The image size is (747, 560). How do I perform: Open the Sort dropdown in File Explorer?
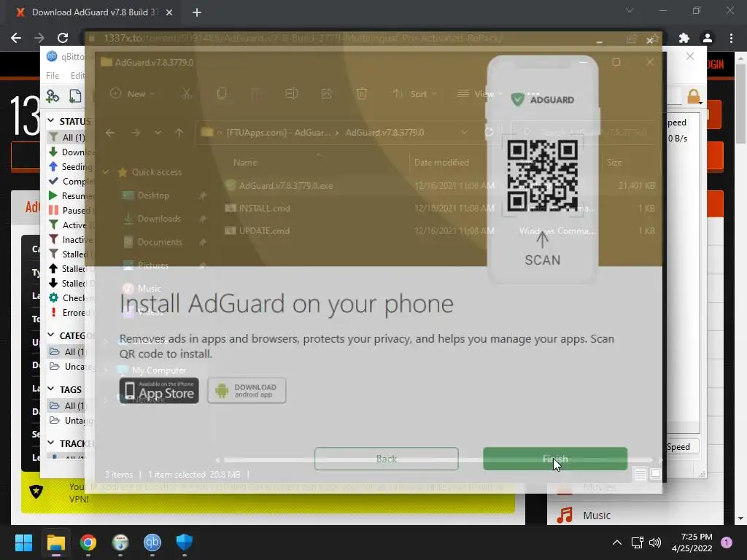[x=414, y=94]
